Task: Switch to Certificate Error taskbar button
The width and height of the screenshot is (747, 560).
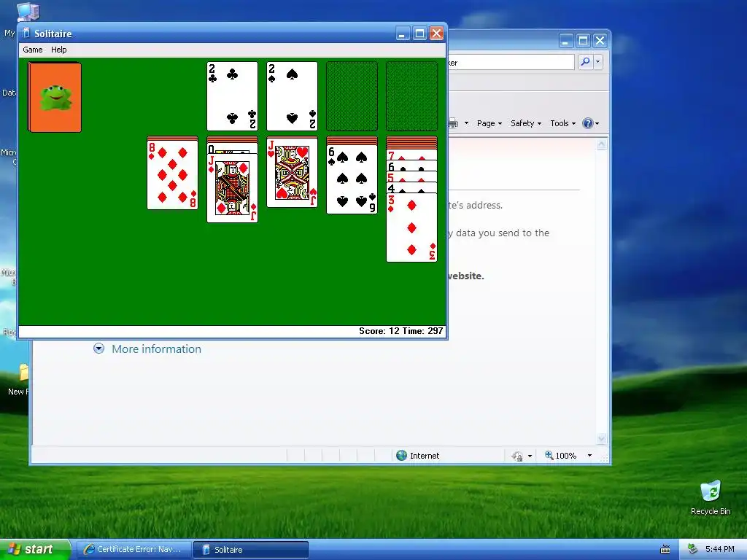Action: click(134, 550)
